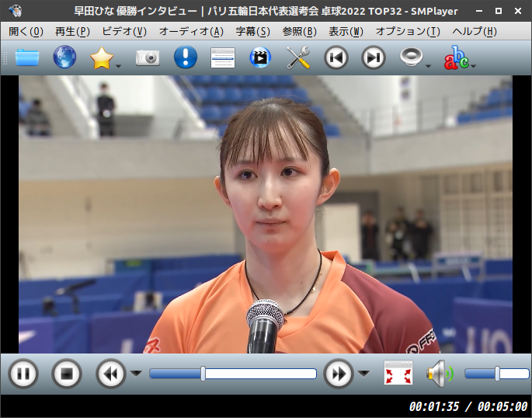
Task: Click the volume slider handle
Action: click(497, 374)
